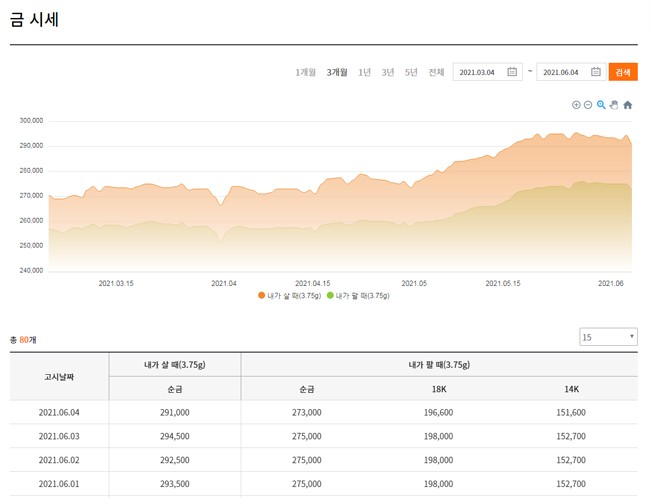Click the orange 검색 search button
The image size is (650, 498).
click(x=623, y=72)
